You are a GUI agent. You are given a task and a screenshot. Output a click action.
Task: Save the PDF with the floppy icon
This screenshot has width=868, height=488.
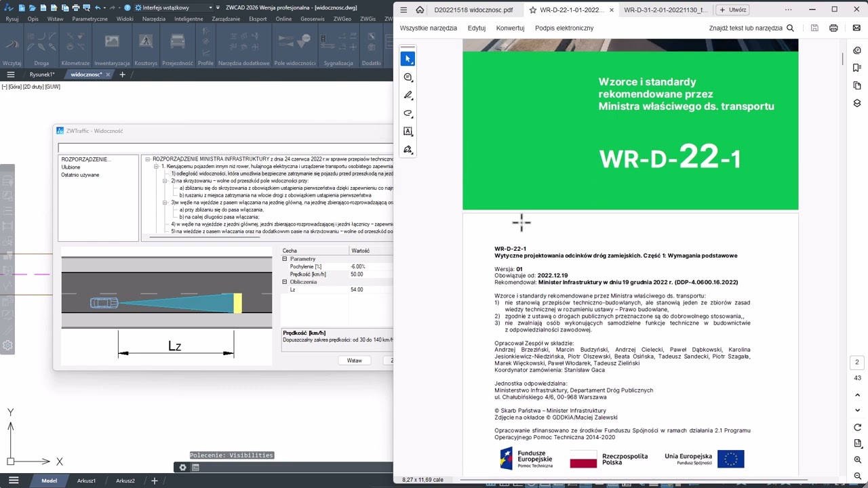click(x=814, y=28)
